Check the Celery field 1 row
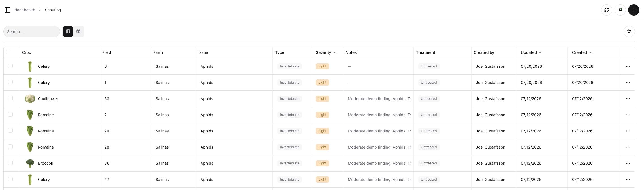The height and width of the screenshot is (190, 644). (10, 82)
